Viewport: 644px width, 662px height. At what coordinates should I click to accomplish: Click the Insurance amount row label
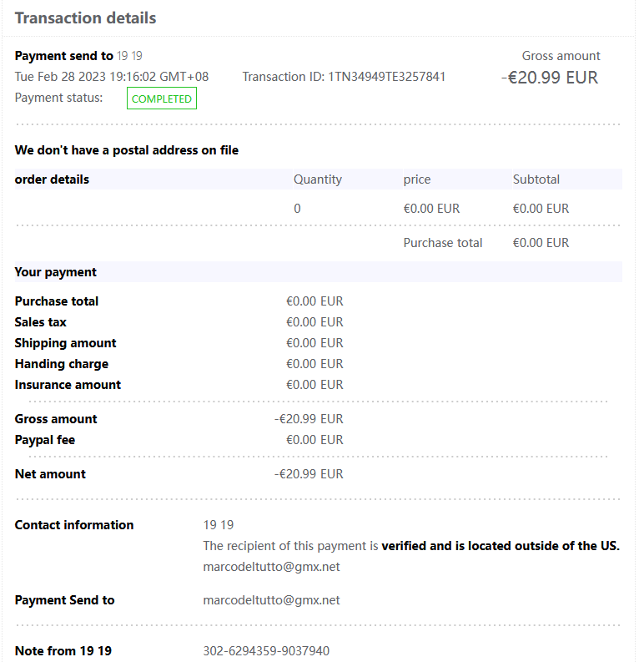pyautogui.click(x=68, y=385)
